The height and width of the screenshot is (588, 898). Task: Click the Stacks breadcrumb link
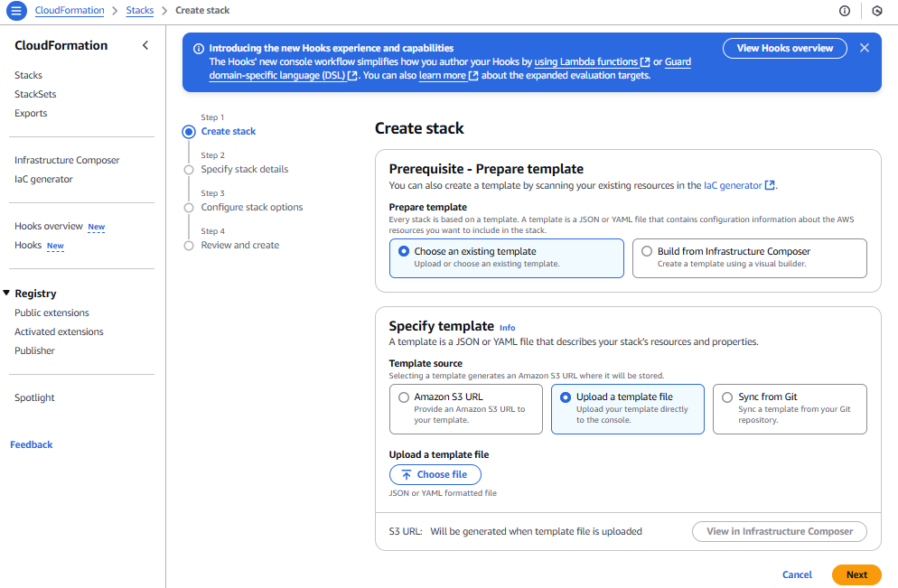(140, 10)
